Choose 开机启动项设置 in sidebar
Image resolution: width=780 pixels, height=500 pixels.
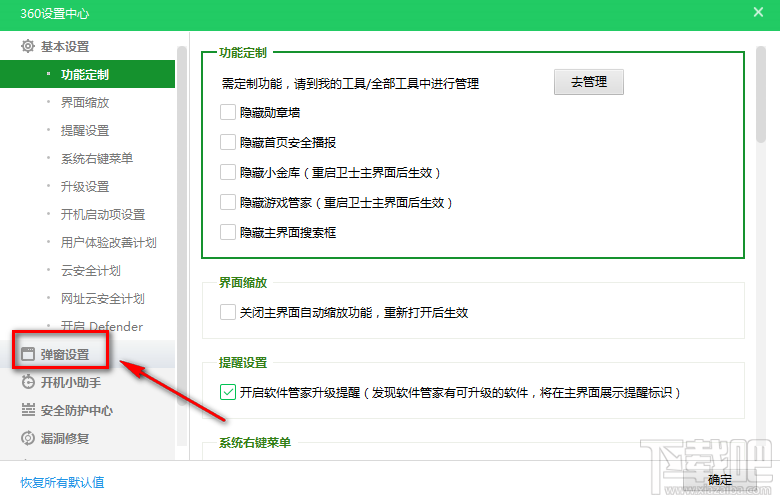pos(103,214)
